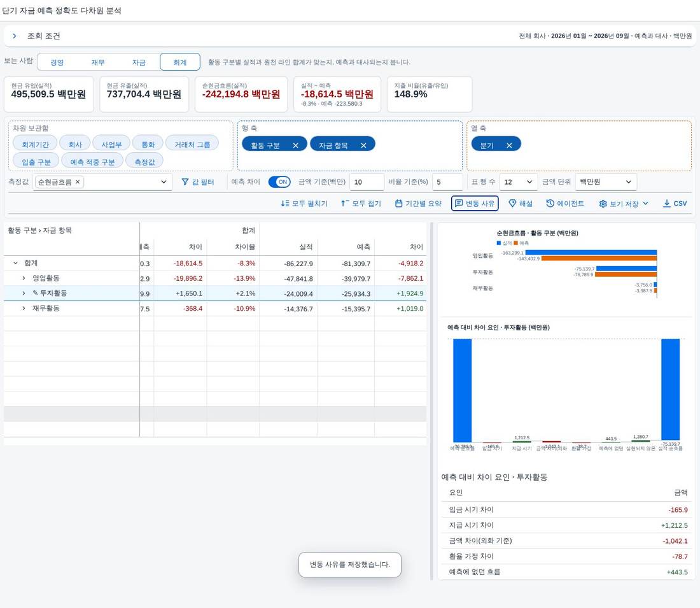700x608 pixels.
Task: Remove 활동 구분 chip from row axis
Action: 295,145
